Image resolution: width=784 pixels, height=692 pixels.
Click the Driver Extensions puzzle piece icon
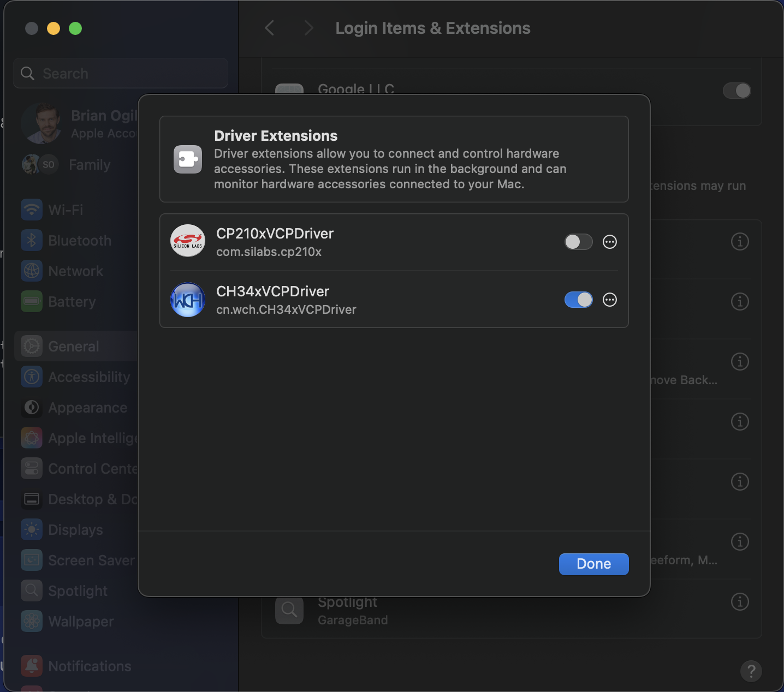point(188,159)
